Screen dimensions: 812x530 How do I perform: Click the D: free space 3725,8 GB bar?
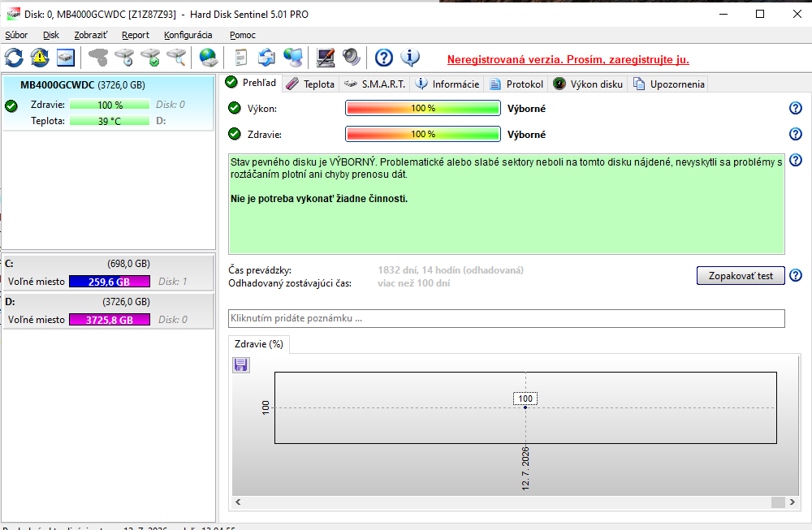point(110,320)
